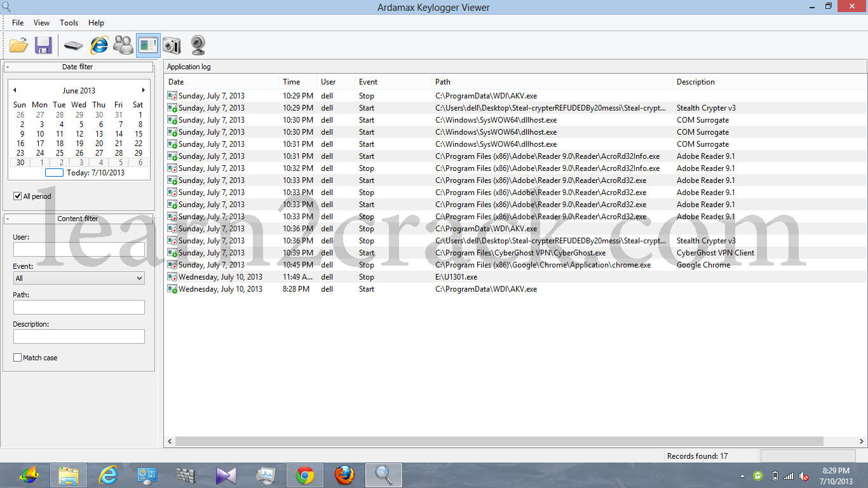868x488 pixels.
Task: Show hidden system tray icons
Action: (743, 476)
